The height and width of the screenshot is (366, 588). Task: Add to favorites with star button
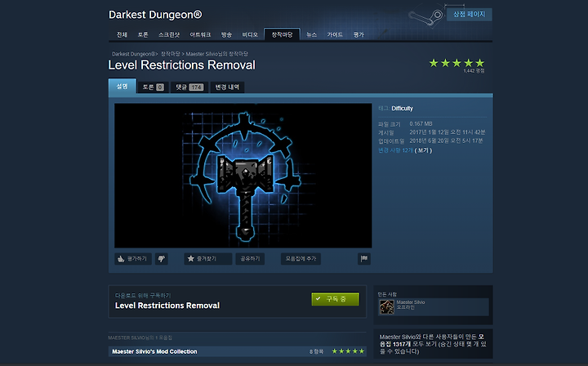click(207, 259)
